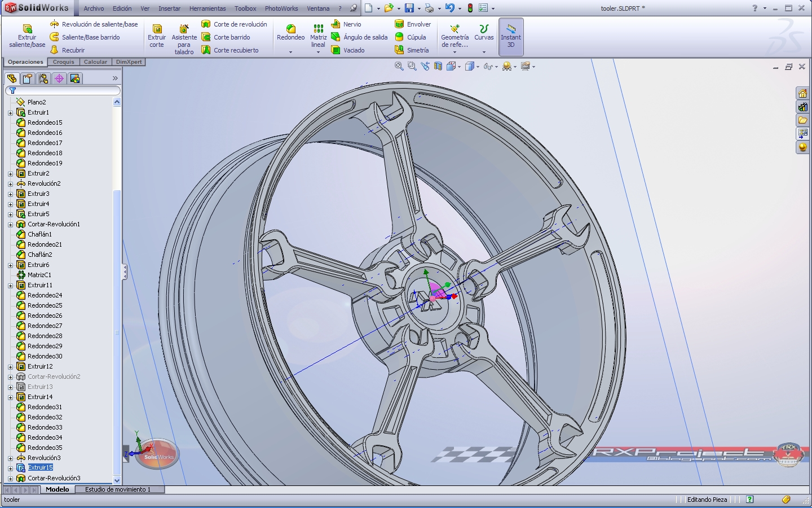Open SolidWorks Resources home task pane

coord(802,93)
